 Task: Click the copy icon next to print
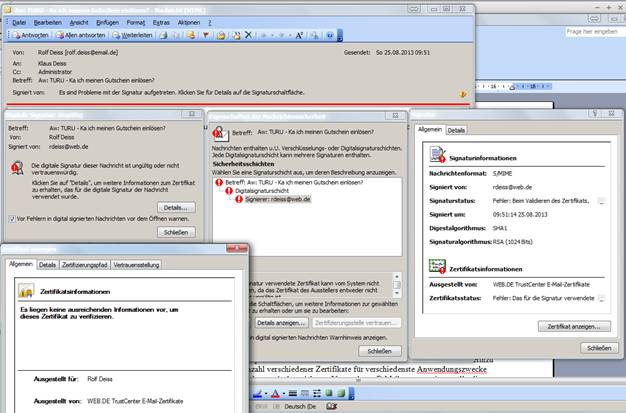[x=176, y=35]
